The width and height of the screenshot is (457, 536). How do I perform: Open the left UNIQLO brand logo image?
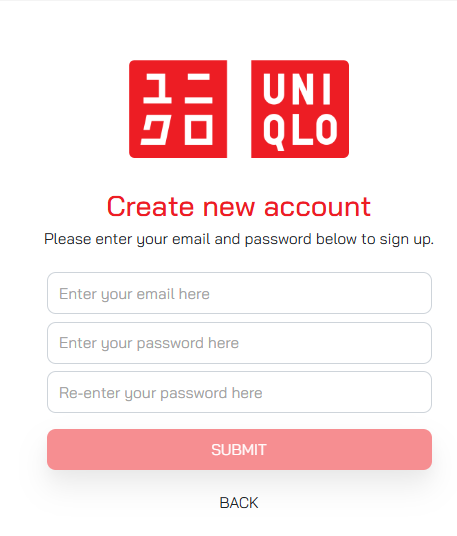pos(178,109)
